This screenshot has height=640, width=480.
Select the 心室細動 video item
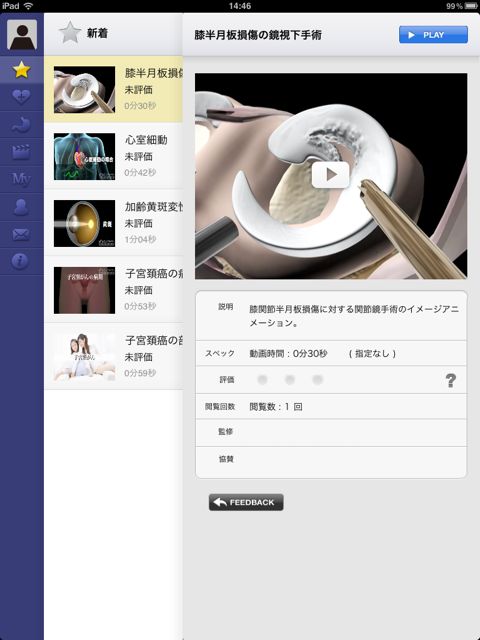(x=113, y=156)
